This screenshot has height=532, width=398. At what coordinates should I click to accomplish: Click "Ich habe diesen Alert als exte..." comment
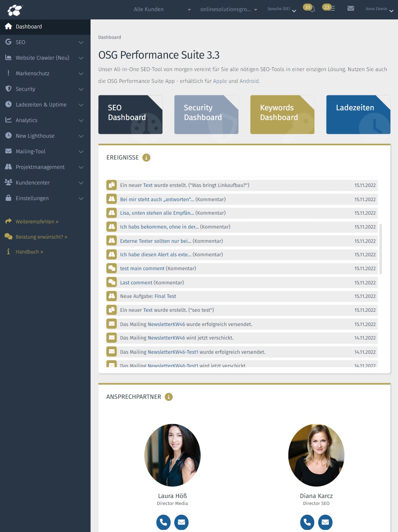point(155,255)
